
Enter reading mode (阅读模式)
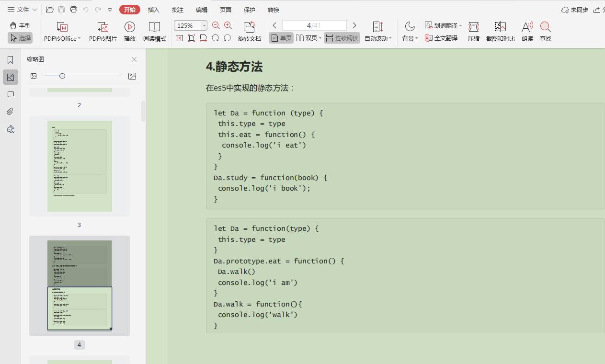(154, 32)
